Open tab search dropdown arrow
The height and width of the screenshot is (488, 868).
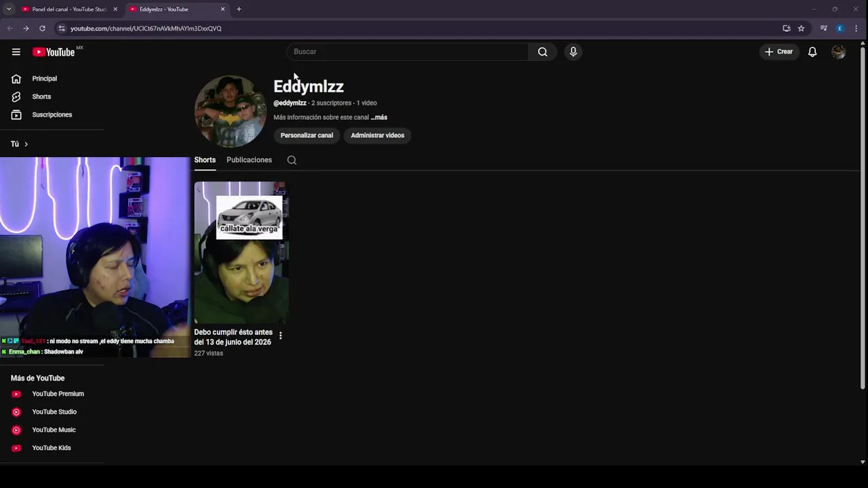9,9
